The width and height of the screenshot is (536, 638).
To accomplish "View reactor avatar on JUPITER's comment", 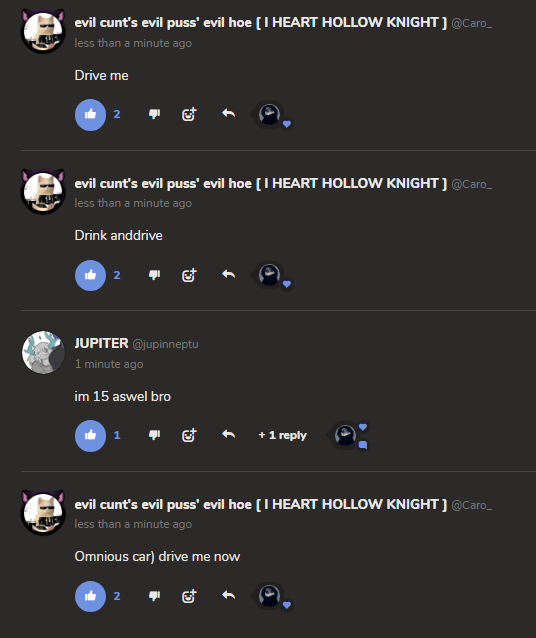I will click(x=345, y=435).
